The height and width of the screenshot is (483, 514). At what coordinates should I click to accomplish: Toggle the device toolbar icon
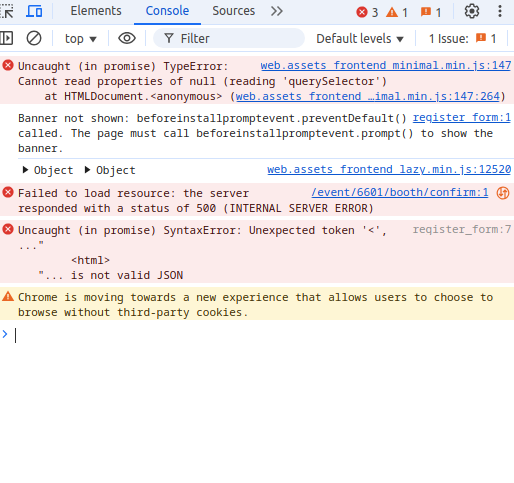[x=34, y=11]
